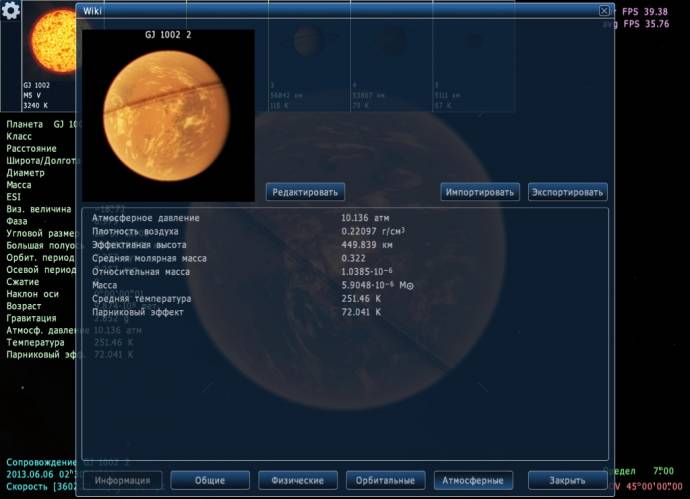
Task: Switch to the Общие tab
Action: tap(210, 481)
